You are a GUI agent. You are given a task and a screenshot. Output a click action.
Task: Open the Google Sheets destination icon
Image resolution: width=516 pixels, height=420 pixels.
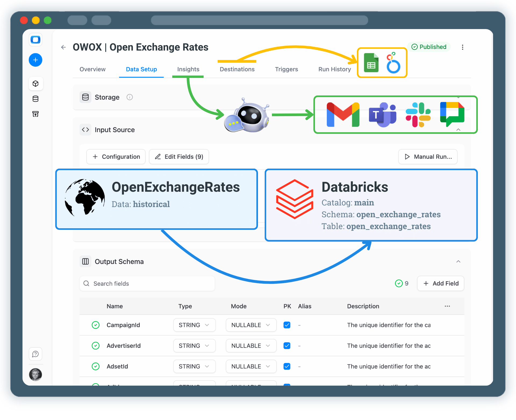click(x=371, y=62)
